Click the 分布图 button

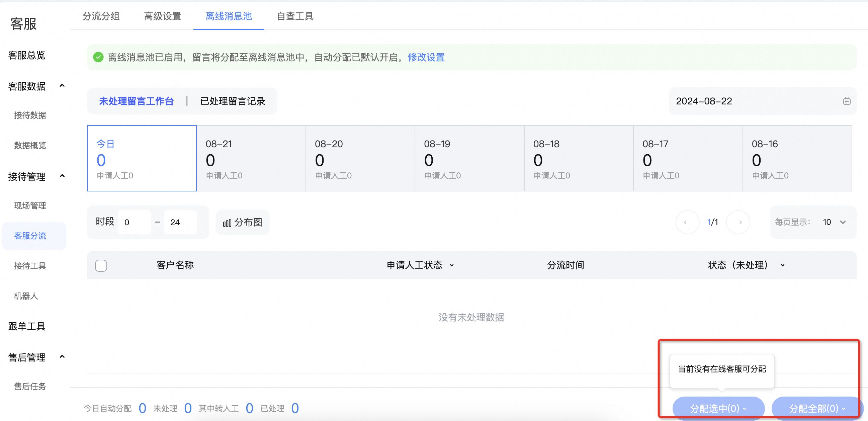click(x=243, y=223)
